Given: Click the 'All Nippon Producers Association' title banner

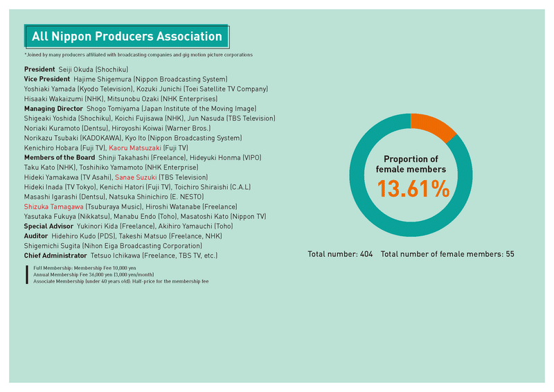Looking at the screenshot, I should pos(127,37).
